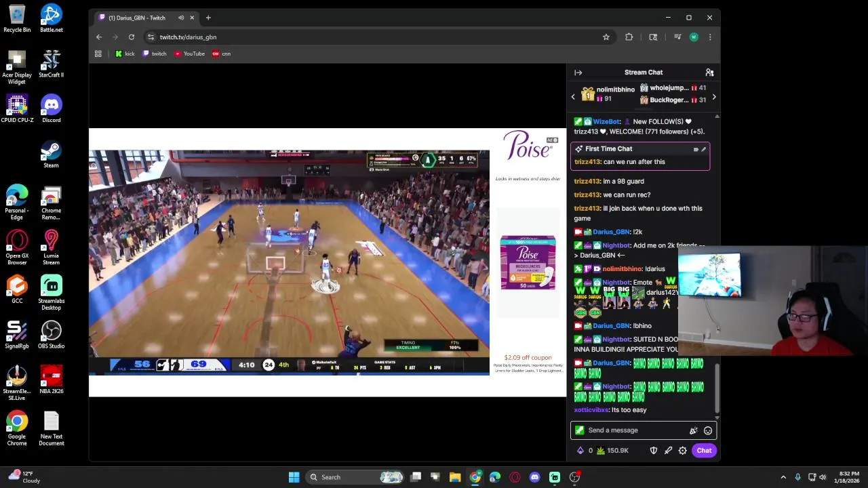The image size is (868, 488).
Task: Send message with the Chat button
Action: [x=704, y=451]
